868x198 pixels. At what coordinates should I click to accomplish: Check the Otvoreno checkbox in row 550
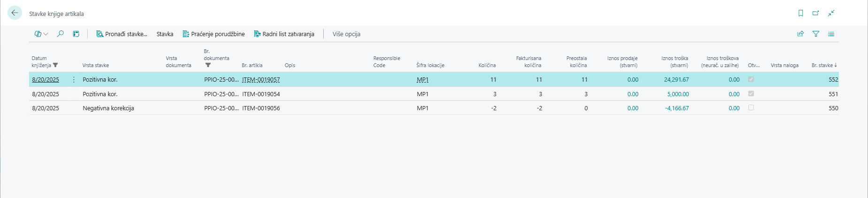[x=751, y=108]
